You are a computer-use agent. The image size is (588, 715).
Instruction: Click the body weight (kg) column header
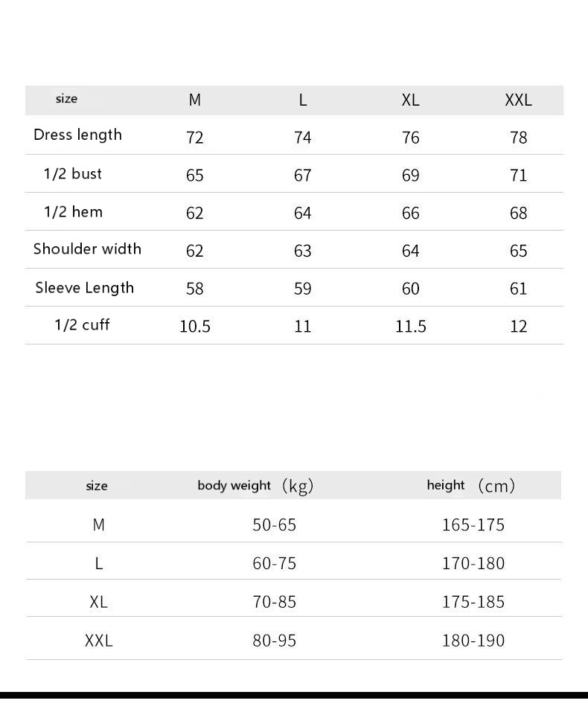[255, 486]
